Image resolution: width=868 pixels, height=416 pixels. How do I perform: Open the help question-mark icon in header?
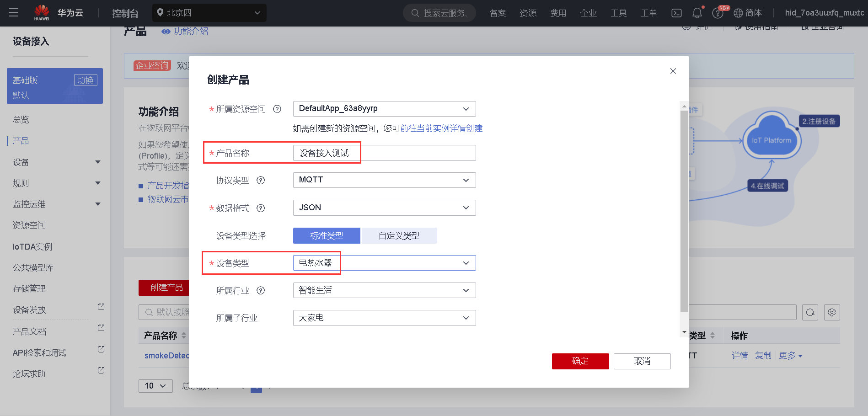tap(718, 13)
